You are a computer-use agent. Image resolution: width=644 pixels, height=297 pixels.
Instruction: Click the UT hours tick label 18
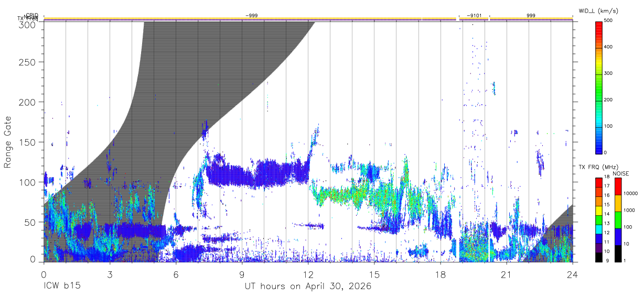coord(441,274)
